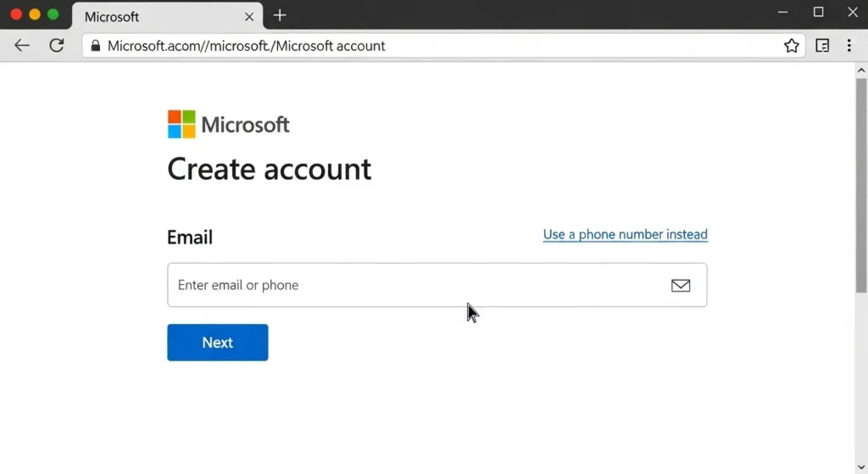Open a new tab with plus icon
Screen dimensions: 868x474
click(280, 15)
